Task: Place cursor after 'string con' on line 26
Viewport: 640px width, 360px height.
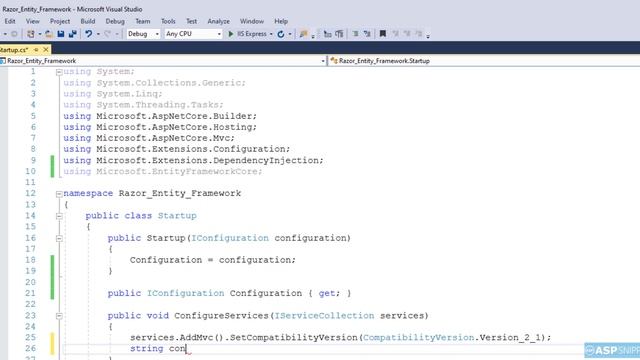Action: (187, 349)
